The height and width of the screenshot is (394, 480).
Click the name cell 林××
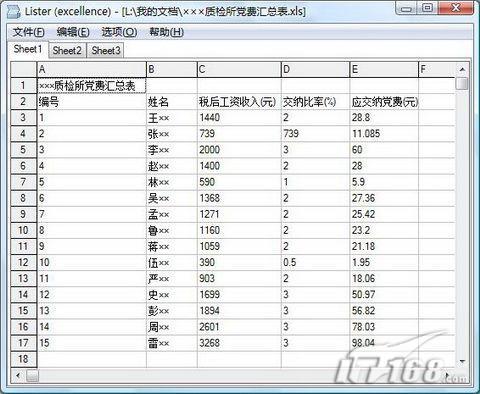[172, 182]
